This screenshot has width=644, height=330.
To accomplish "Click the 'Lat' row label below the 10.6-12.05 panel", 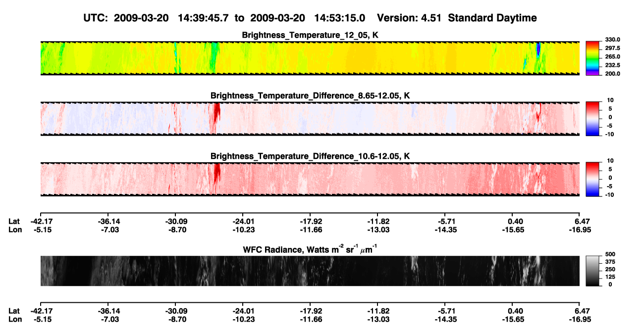I will pos(14,221).
